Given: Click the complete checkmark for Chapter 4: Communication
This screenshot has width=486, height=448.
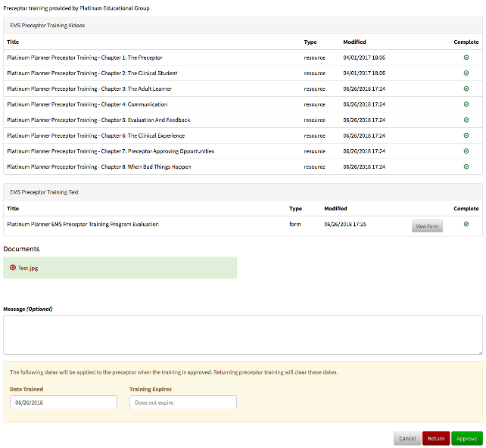Looking at the screenshot, I should [x=466, y=104].
